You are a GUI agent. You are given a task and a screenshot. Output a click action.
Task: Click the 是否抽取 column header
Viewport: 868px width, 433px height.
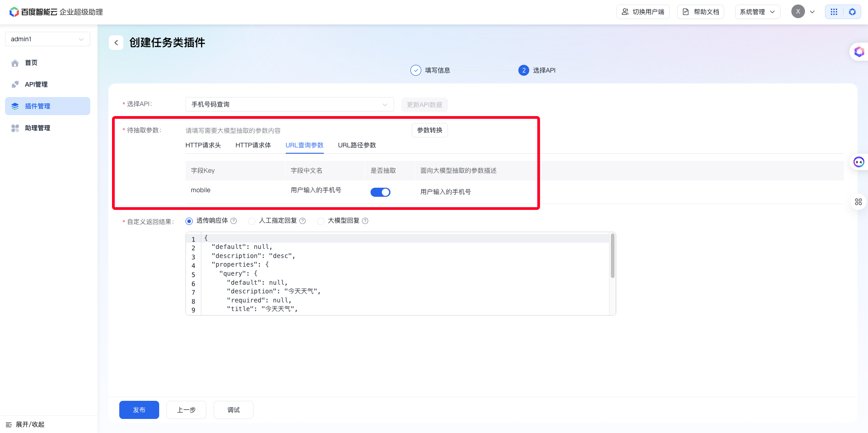pyautogui.click(x=383, y=171)
